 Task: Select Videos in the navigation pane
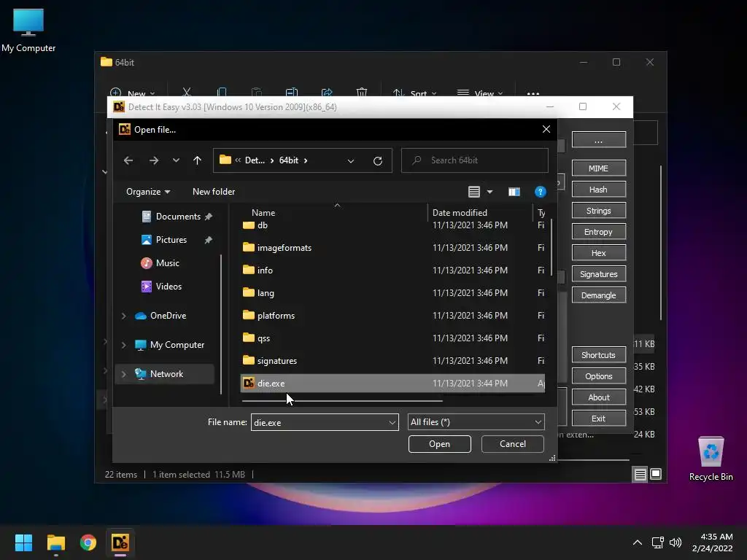pos(169,286)
